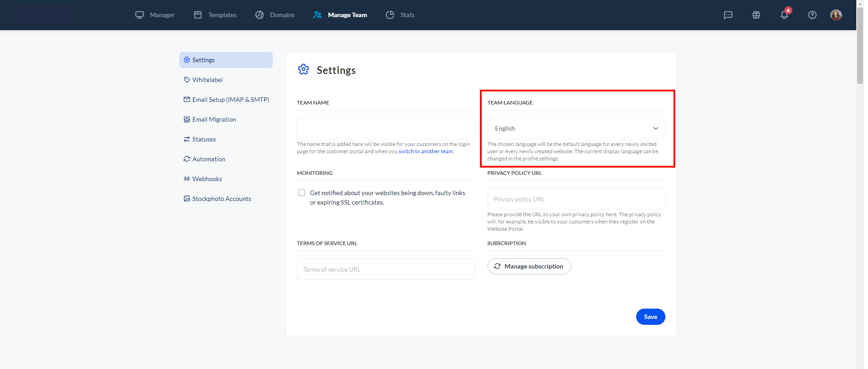Focus the Privacy policy URL field

[576, 199]
